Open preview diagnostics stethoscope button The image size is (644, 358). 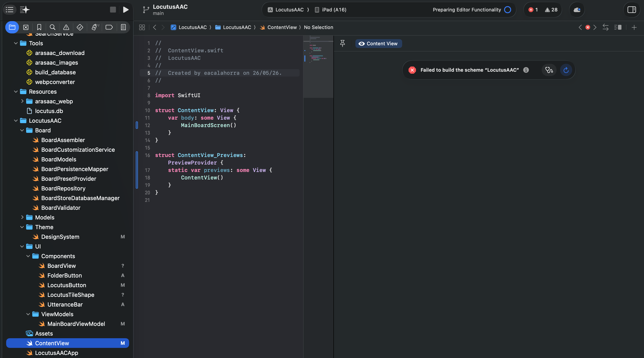(x=549, y=70)
